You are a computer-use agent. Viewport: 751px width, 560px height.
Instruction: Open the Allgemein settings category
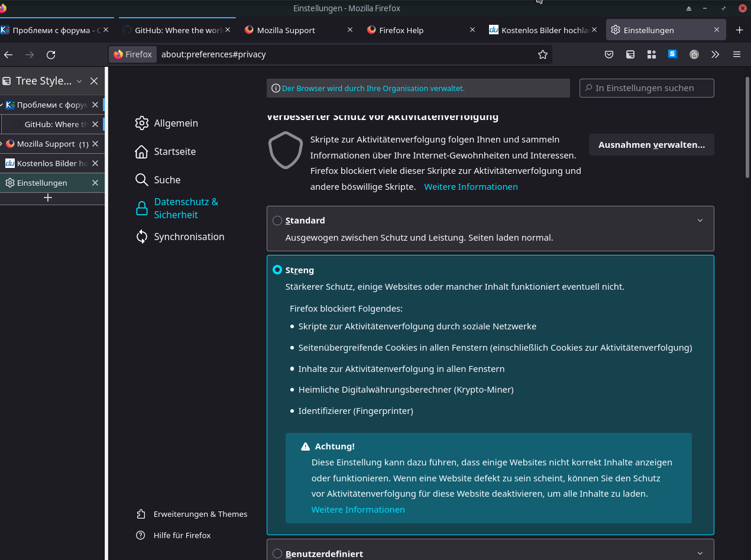coord(167,123)
